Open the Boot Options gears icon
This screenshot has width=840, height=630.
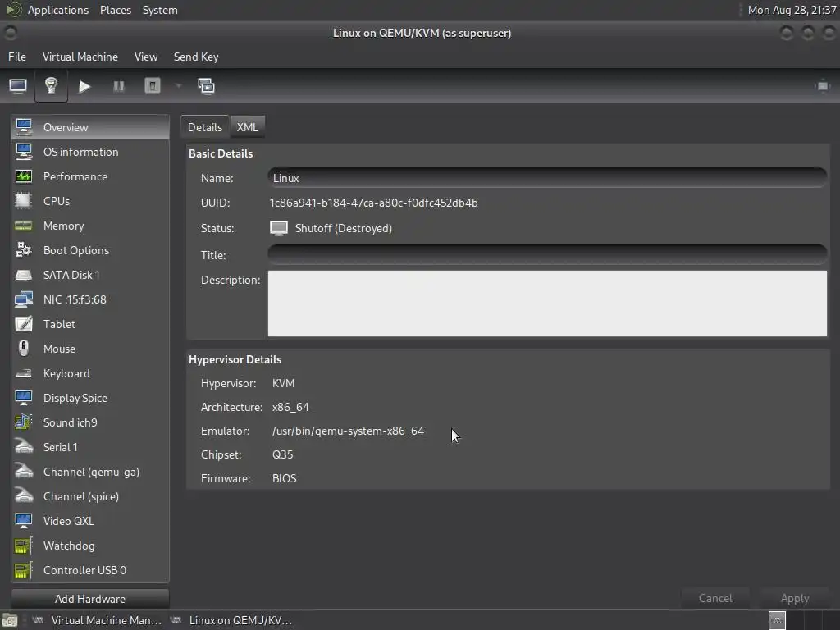coord(24,250)
